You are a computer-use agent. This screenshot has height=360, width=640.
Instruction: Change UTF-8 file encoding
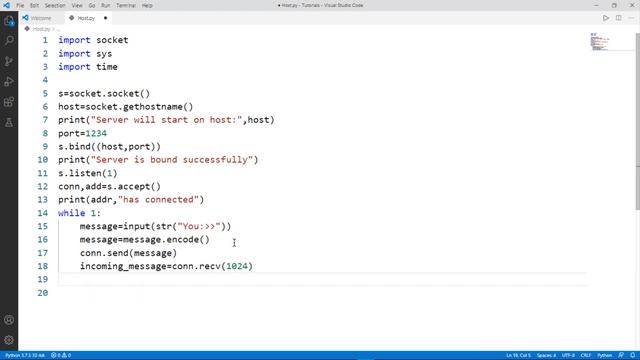(x=568, y=356)
